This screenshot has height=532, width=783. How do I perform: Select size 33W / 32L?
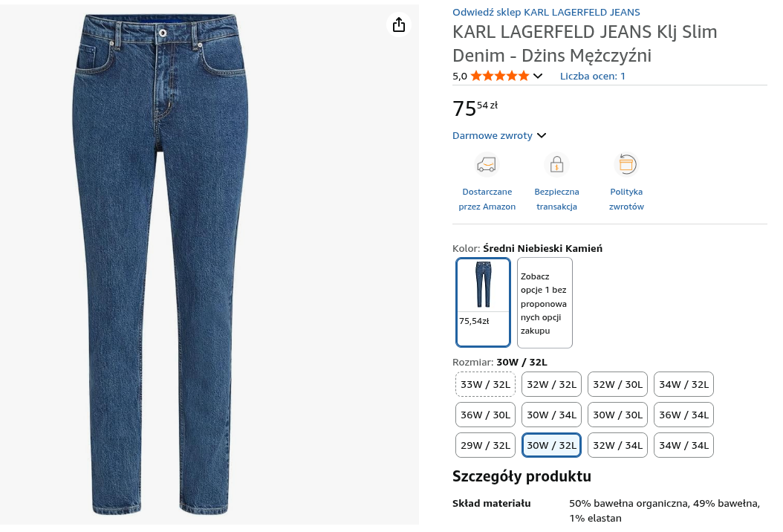click(485, 384)
